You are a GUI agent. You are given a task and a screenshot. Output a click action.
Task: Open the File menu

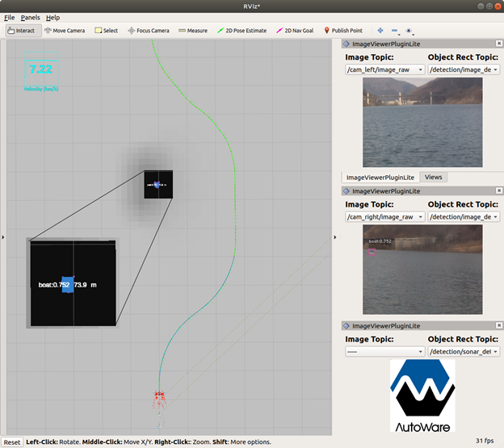click(10, 17)
